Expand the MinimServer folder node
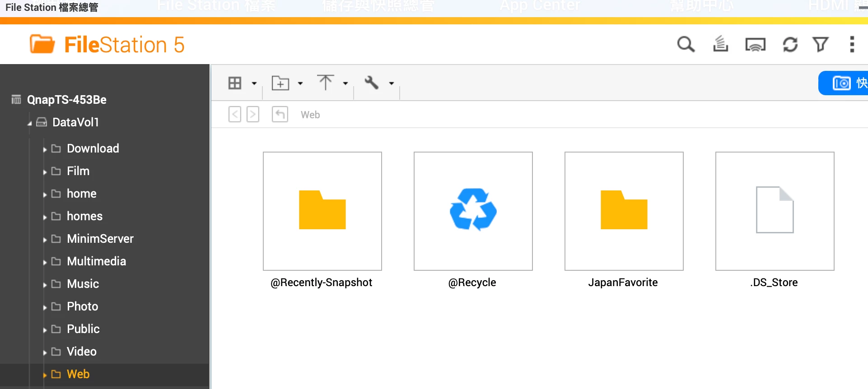The image size is (868, 389). point(45,240)
